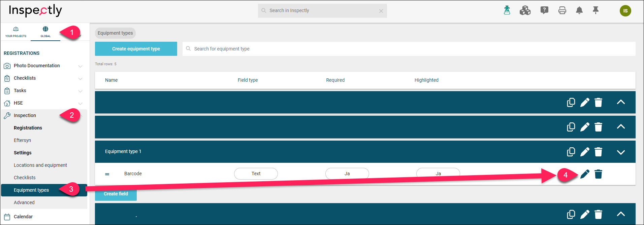Delete the last equipment type row
644x225 pixels.
coord(599,214)
